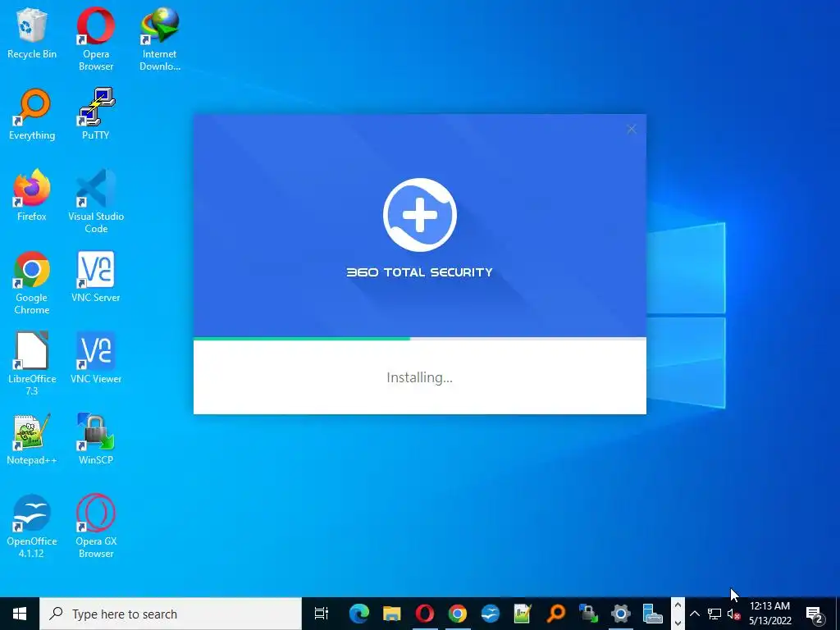Close the 360 Total Security installer window
This screenshot has height=630, width=840.
[632, 129]
